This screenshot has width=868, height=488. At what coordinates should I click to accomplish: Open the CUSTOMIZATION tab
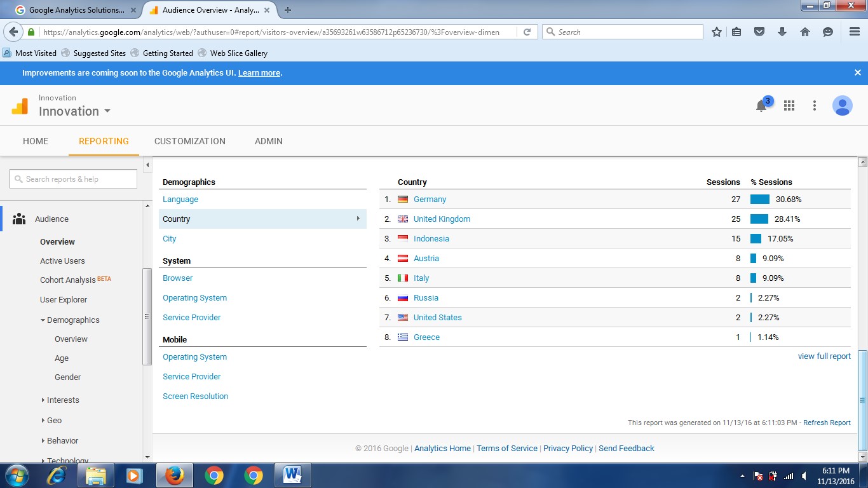[190, 141]
